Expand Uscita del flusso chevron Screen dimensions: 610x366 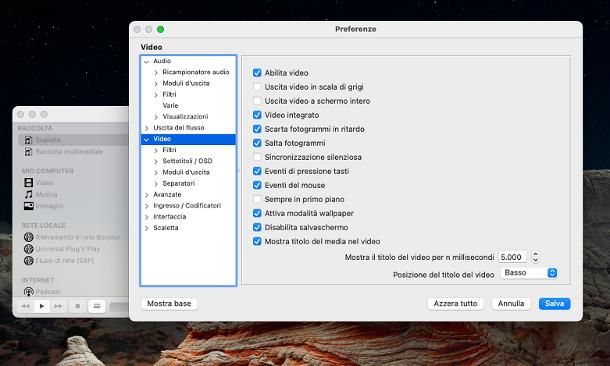(x=146, y=128)
